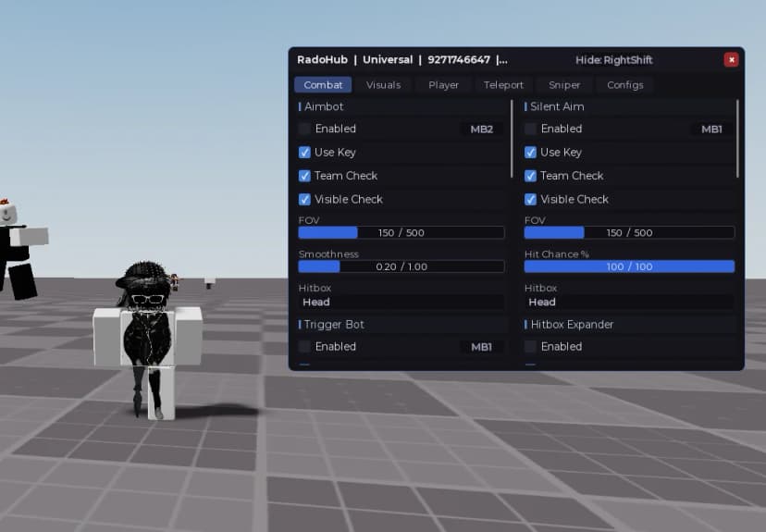Adjust the Silent Aim FOV slider
The width and height of the screenshot is (766, 532).
click(x=629, y=232)
